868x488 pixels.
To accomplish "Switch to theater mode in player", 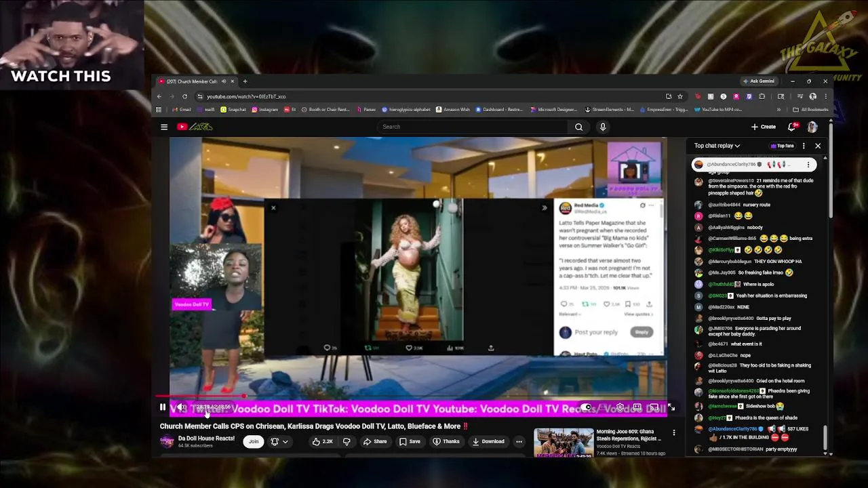I will click(637, 407).
